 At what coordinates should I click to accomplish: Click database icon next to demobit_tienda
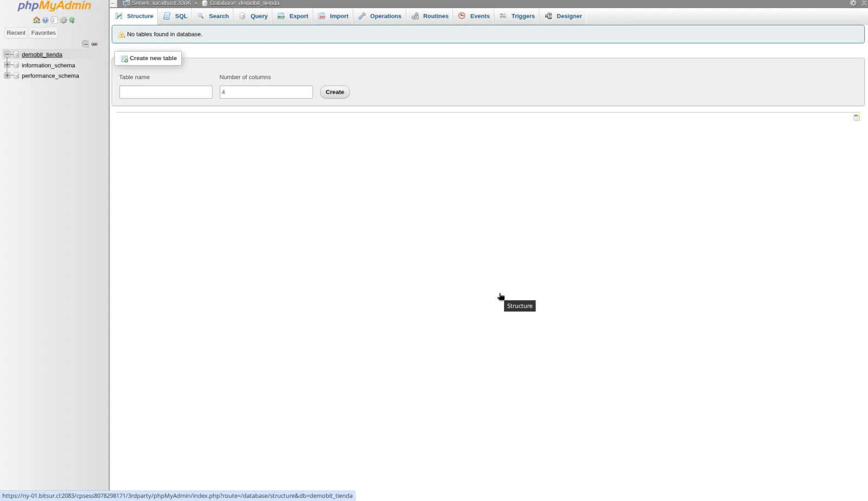click(16, 54)
